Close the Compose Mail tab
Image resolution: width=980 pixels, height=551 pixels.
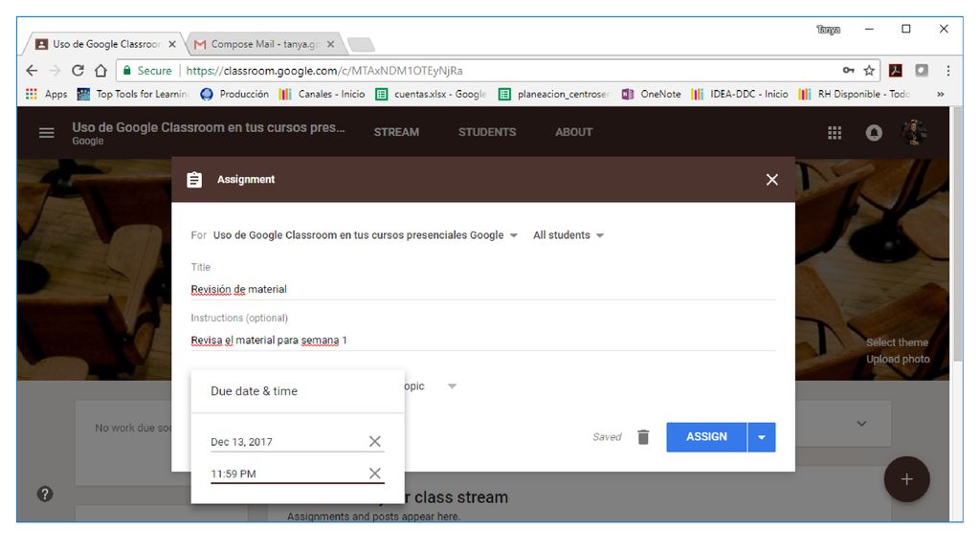[x=330, y=44]
